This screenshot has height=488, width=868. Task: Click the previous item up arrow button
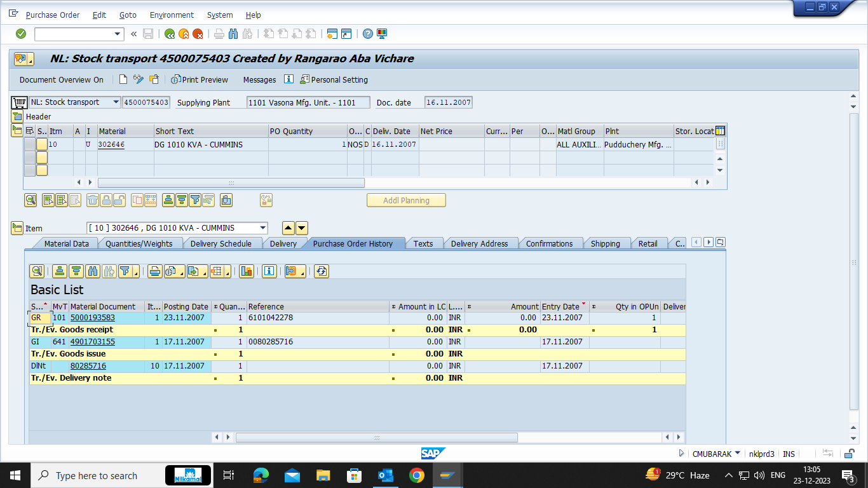[288, 228]
